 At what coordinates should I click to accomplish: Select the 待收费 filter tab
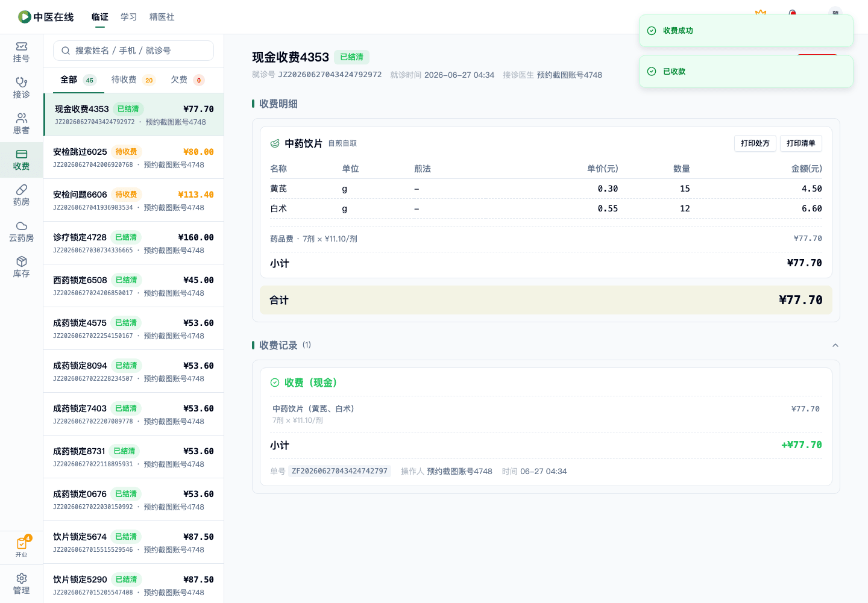(133, 80)
